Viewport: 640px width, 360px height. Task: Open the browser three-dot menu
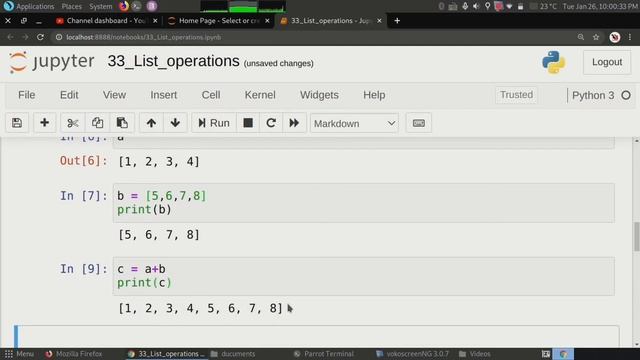click(x=630, y=37)
